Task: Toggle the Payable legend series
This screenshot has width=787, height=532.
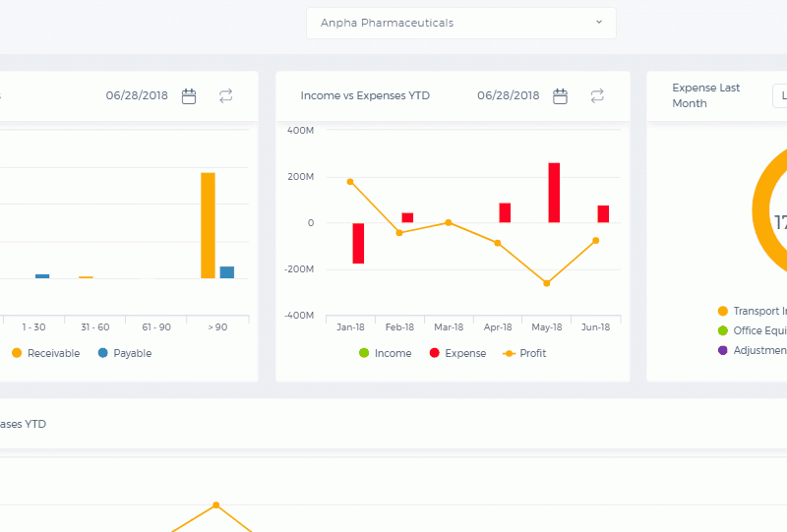Action: coord(125,353)
